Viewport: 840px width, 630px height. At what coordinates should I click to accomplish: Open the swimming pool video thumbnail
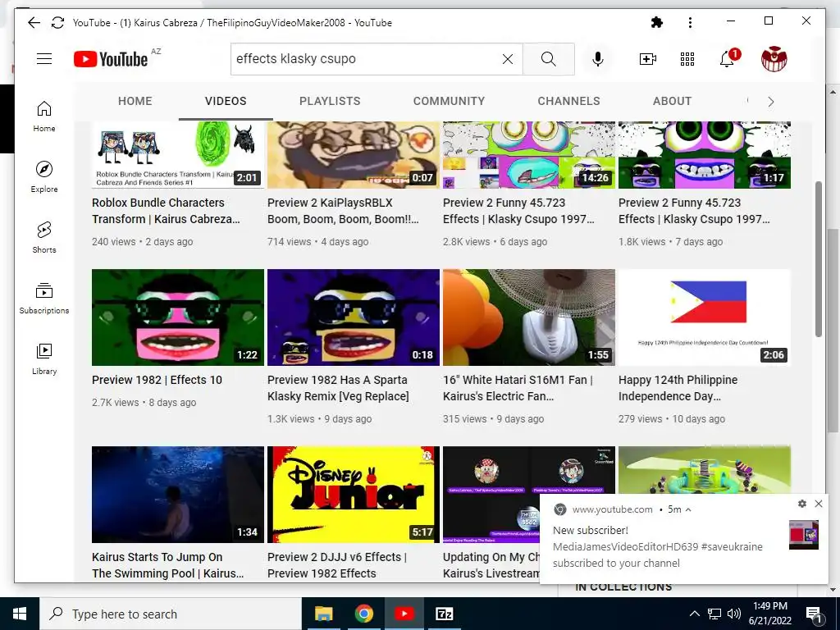pyautogui.click(x=178, y=495)
